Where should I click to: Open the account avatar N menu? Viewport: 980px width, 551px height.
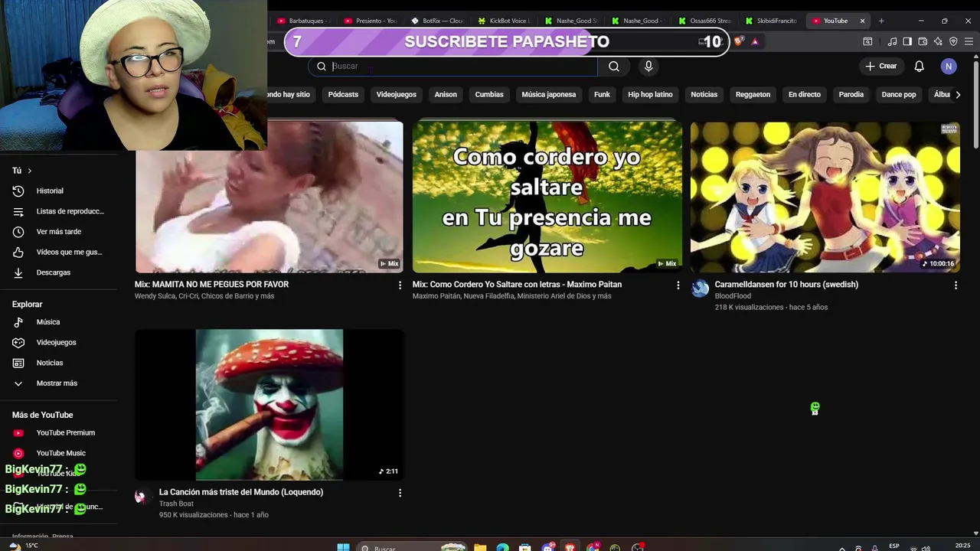pos(949,67)
